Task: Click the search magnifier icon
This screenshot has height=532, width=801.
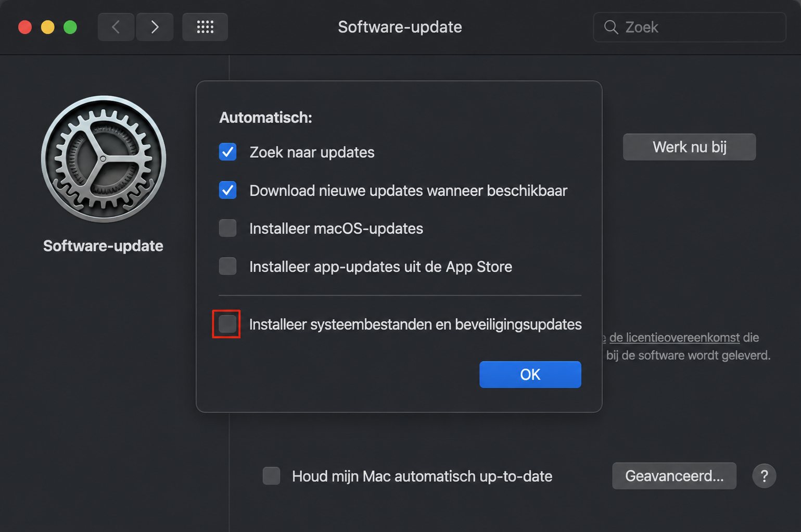Action: pyautogui.click(x=611, y=27)
